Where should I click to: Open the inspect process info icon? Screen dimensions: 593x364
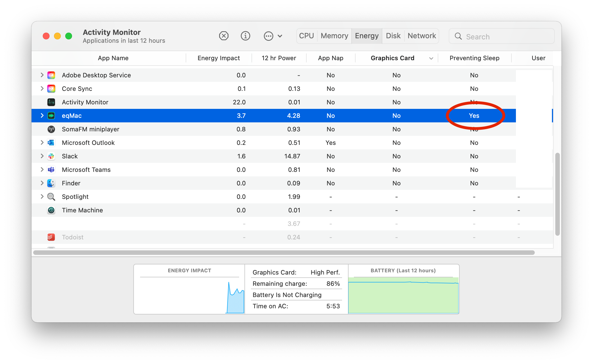(x=245, y=36)
